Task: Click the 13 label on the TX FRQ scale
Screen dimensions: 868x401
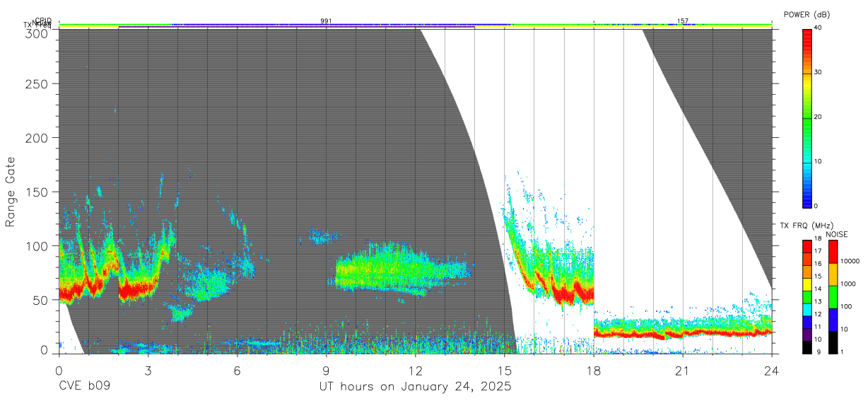Action: pos(819,301)
